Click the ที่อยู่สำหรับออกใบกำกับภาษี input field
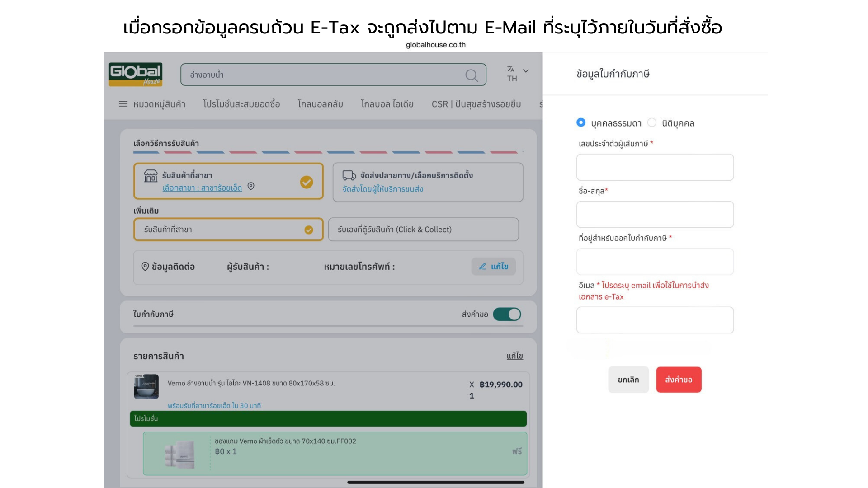The image size is (868, 488). [x=655, y=262]
